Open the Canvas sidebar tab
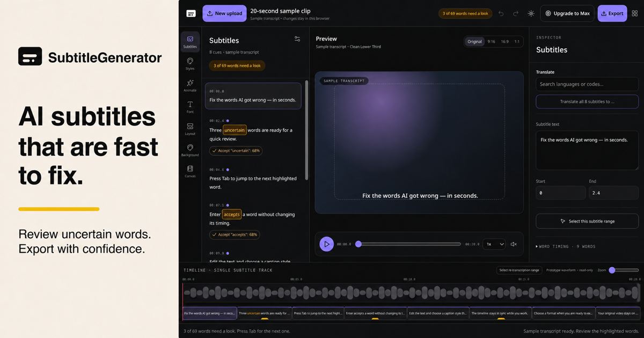644x338 pixels. tap(190, 172)
